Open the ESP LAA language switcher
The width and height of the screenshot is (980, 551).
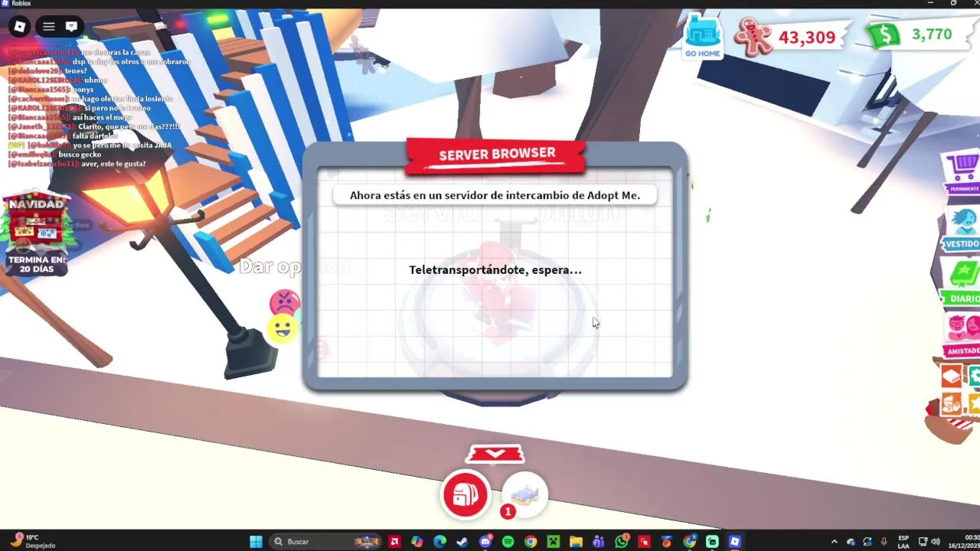(x=903, y=542)
